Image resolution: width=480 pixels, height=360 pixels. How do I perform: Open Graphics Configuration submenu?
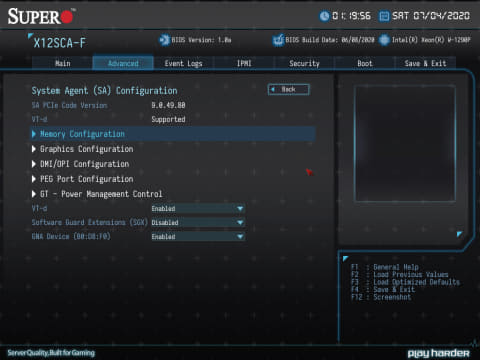coord(86,149)
